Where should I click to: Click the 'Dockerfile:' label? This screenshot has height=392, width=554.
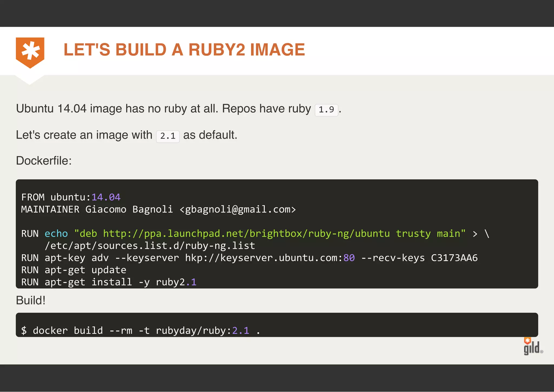point(44,161)
